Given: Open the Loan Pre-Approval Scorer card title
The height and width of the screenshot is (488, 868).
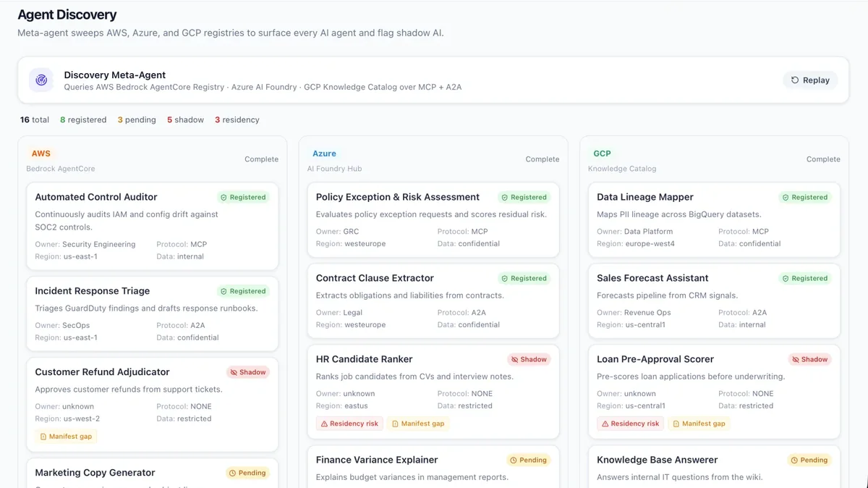Looking at the screenshot, I should (655, 359).
